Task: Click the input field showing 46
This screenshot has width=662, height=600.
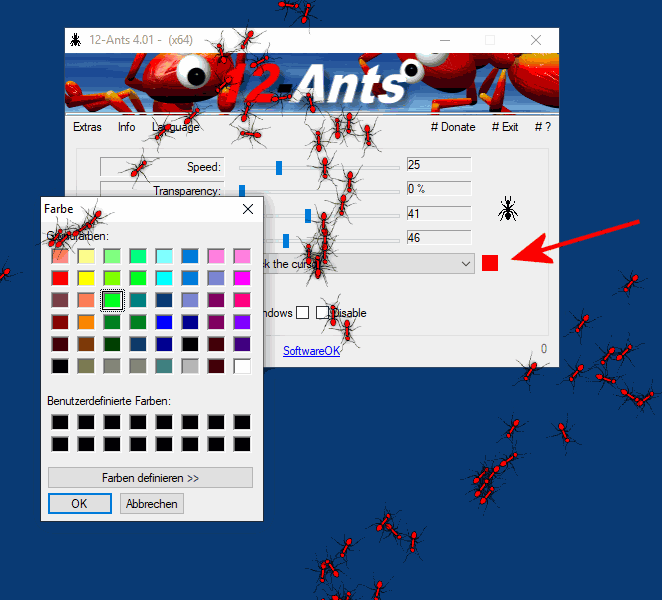Action: (439, 238)
